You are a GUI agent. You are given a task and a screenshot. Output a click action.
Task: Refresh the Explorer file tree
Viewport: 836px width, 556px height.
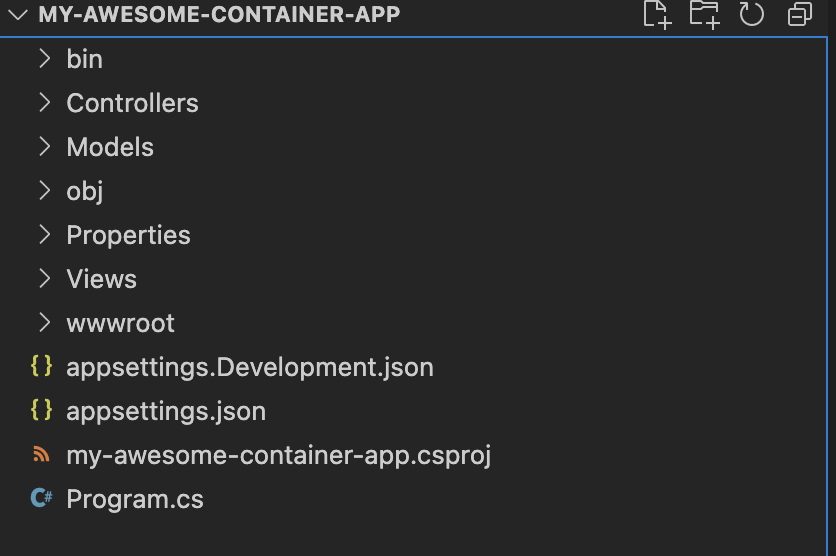click(x=752, y=14)
